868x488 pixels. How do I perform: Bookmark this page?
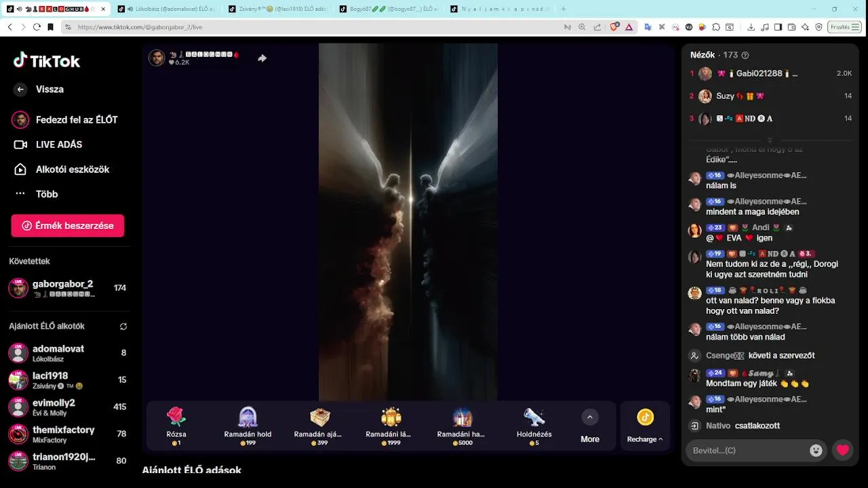[x=50, y=27]
